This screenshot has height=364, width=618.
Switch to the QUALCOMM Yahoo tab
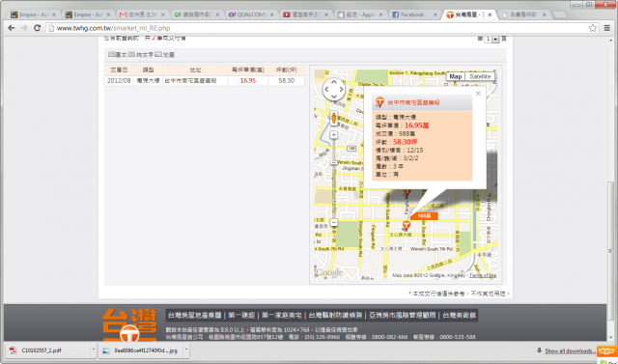tap(251, 14)
